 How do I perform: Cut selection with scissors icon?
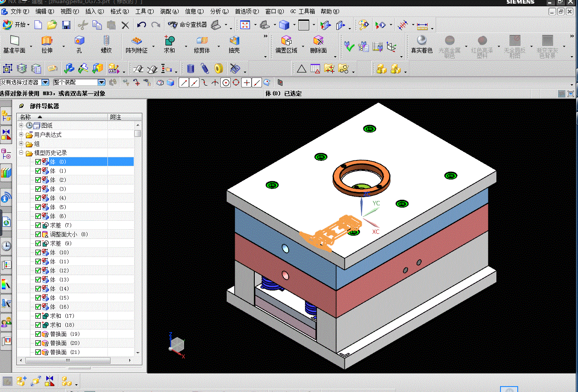point(83,25)
